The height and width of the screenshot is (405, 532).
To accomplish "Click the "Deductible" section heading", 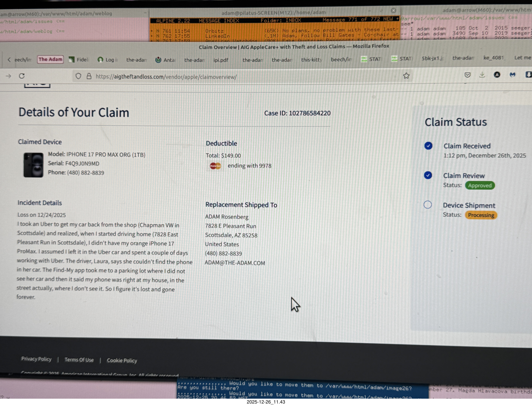I will [221, 143].
